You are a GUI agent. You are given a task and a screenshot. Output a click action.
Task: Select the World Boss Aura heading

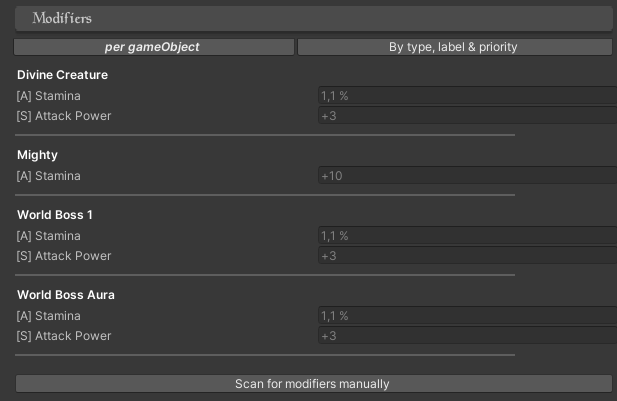click(65, 295)
